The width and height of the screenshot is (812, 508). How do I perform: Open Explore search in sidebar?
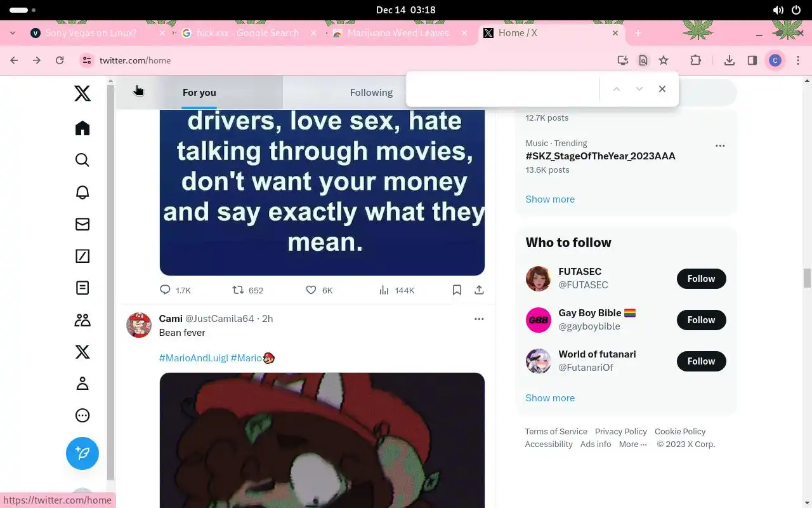pyautogui.click(x=82, y=160)
